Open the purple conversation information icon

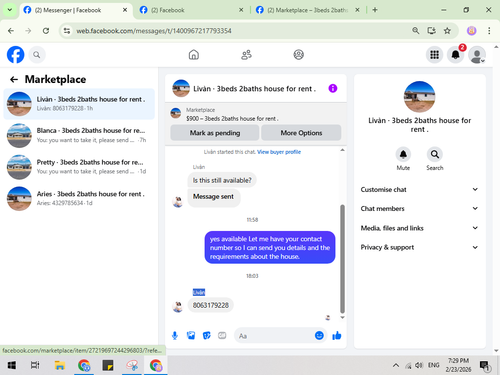333,88
